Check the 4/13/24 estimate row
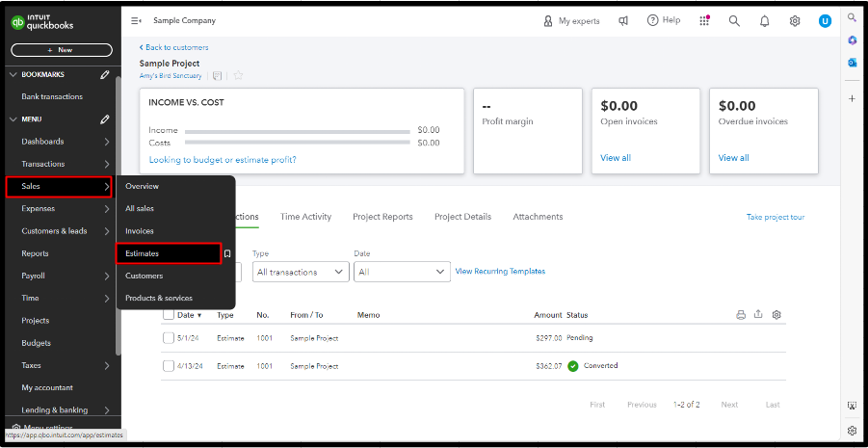868x448 pixels. click(169, 366)
